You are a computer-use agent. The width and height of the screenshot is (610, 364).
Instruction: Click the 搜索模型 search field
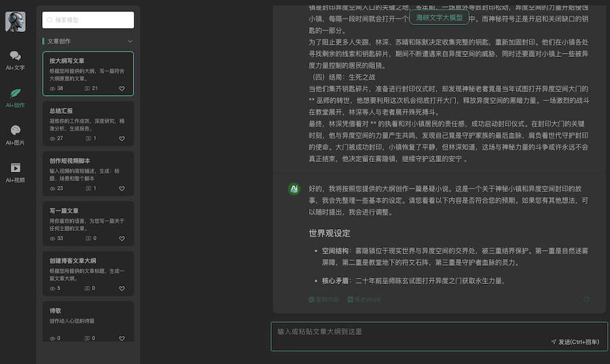coord(87,21)
